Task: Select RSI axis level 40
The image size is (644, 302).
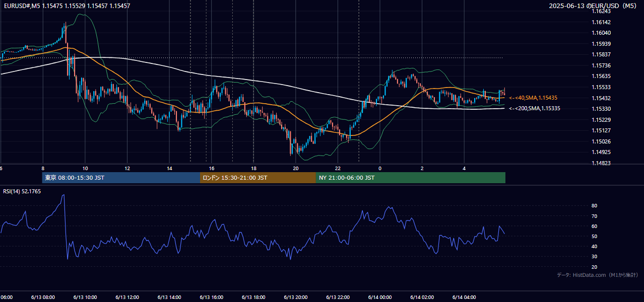Action: (x=595, y=247)
